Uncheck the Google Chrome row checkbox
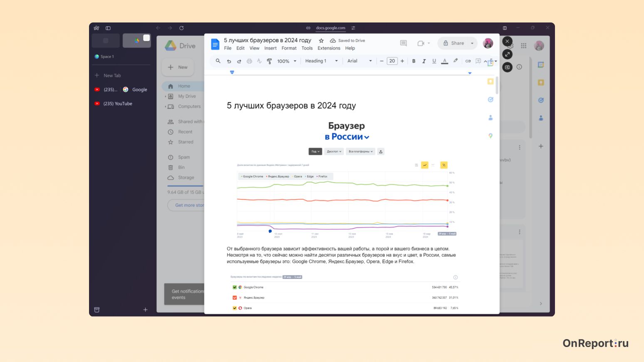Screen dimensions: 644x362 point(235,287)
